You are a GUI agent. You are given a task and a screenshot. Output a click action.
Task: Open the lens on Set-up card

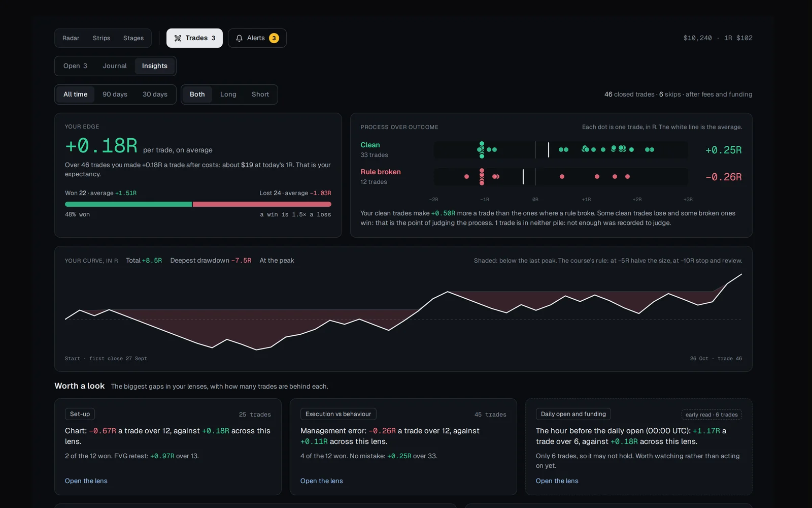(x=86, y=481)
